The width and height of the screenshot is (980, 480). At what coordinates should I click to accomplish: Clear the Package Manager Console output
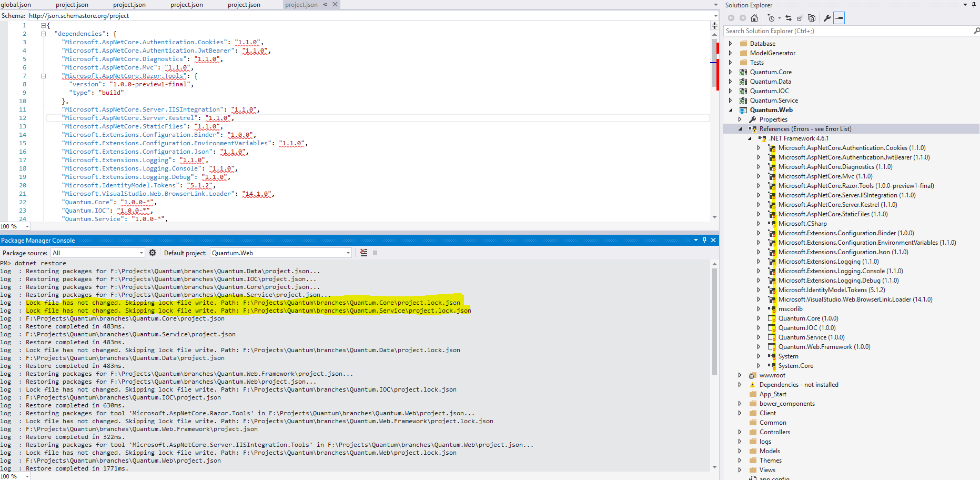click(363, 253)
